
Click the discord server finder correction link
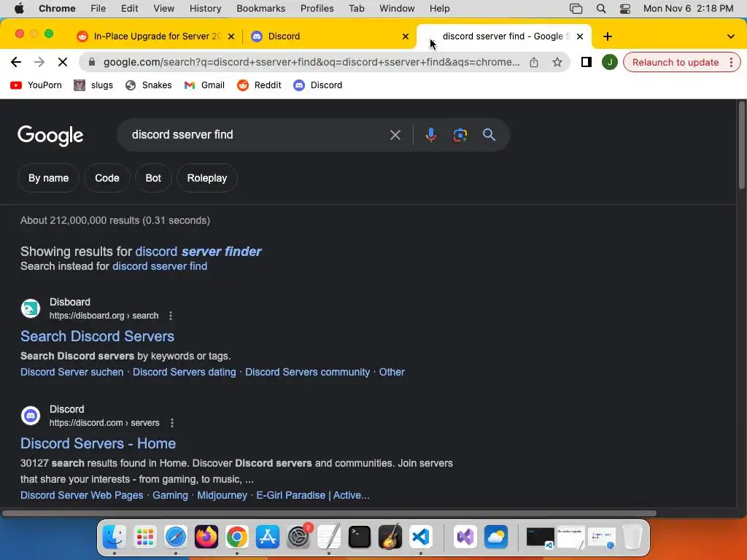pyautogui.click(x=198, y=252)
